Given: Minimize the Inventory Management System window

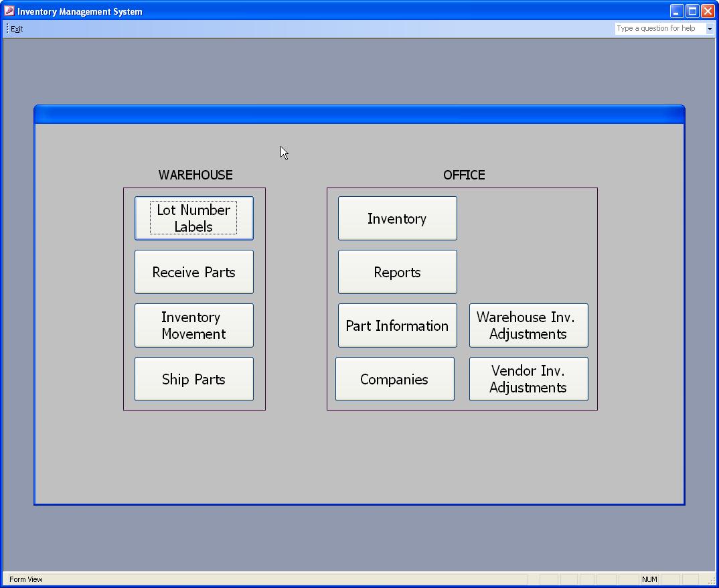Looking at the screenshot, I should pos(677,11).
